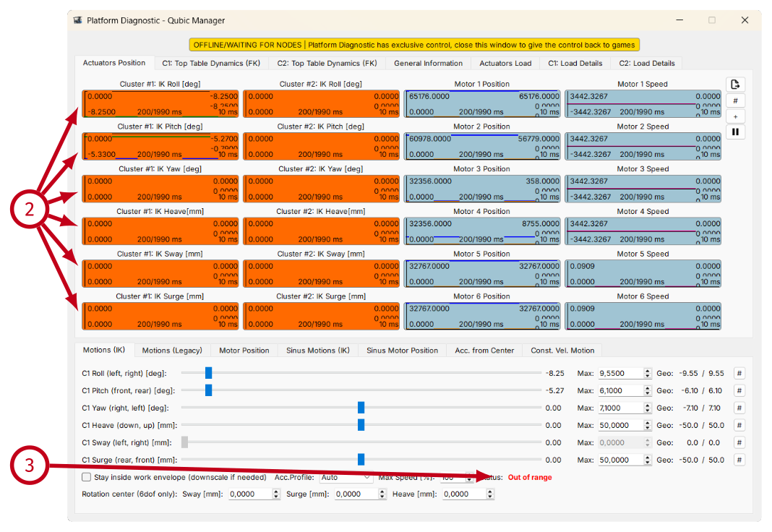Click the plus icon in the graph toolbar
Screen dimensions: 772x532
pos(735,116)
